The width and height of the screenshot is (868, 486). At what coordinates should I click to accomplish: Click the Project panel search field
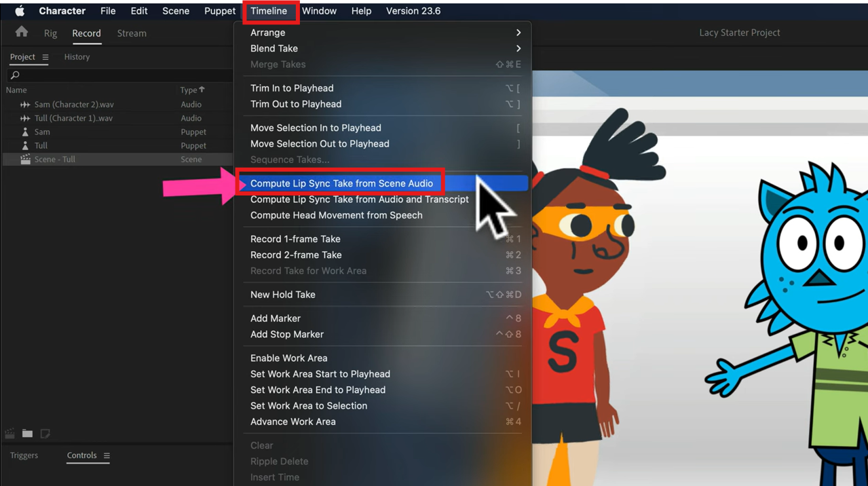[120, 75]
